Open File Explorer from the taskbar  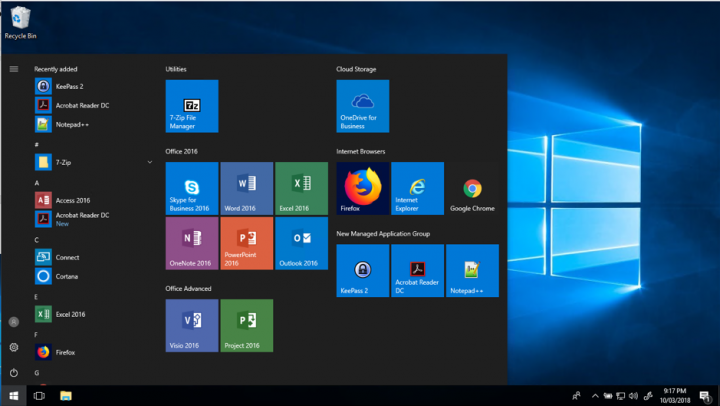[x=66, y=396]
